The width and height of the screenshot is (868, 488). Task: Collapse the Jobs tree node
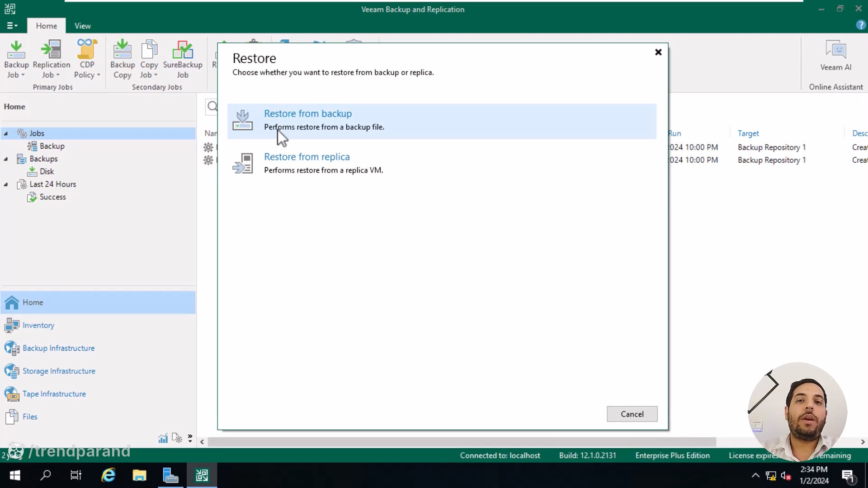(6, 133)
